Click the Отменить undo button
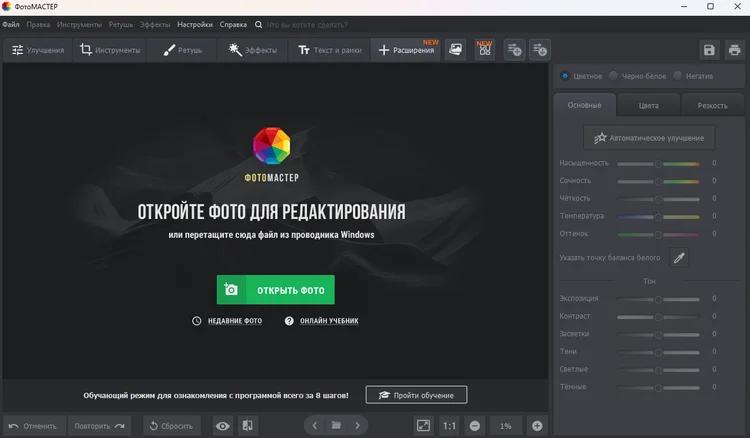 (33, 426)
